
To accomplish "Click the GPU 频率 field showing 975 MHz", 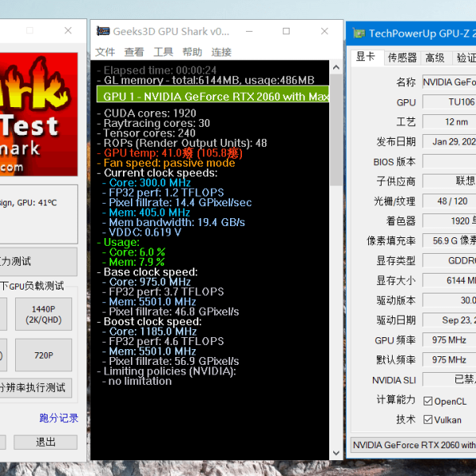I will point(449,340).
